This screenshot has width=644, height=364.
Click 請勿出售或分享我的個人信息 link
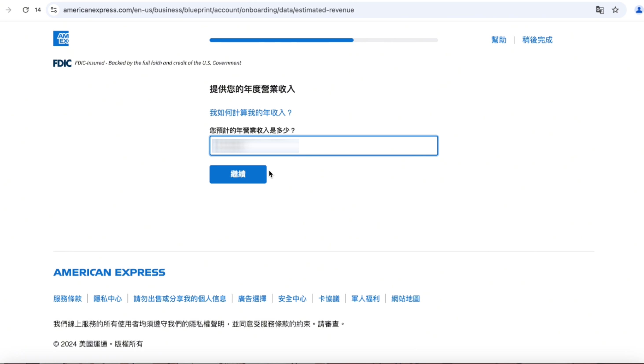180,299
